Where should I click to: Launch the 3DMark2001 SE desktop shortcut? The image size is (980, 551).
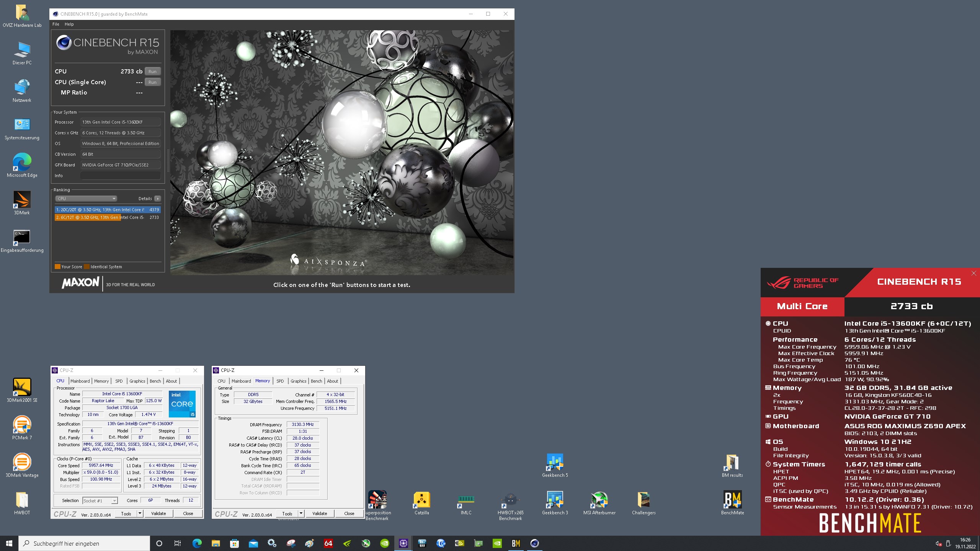coord(22,390)
